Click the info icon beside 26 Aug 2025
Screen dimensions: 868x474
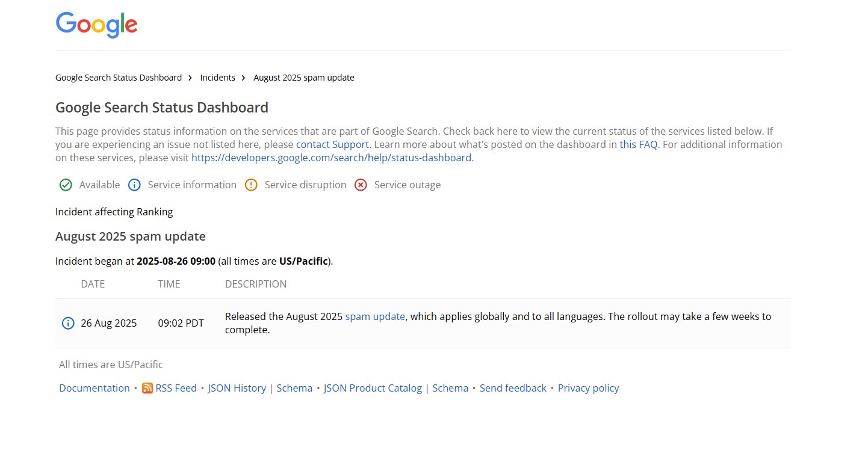(x=68, y=324)
